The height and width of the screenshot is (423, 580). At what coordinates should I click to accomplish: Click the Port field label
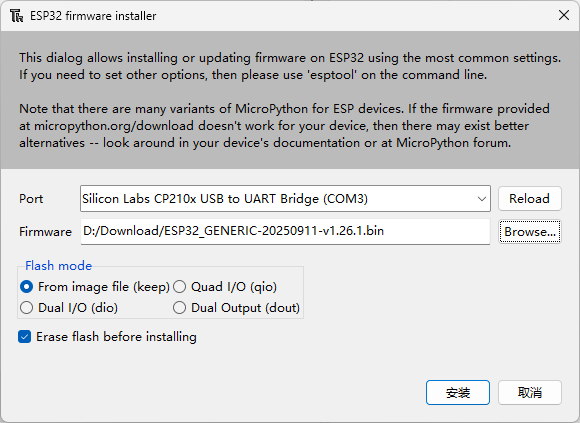point(31,199)
